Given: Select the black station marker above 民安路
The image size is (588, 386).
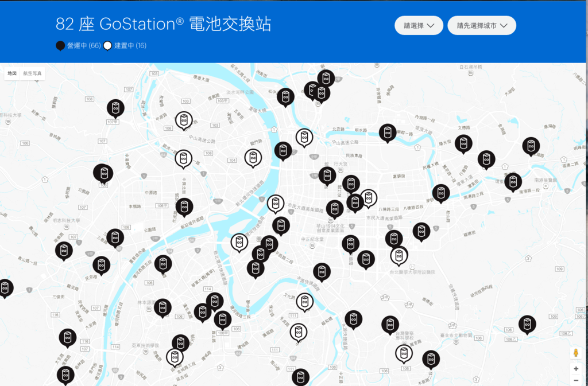Looking at the screenshot, I should (x=101, y=266).
